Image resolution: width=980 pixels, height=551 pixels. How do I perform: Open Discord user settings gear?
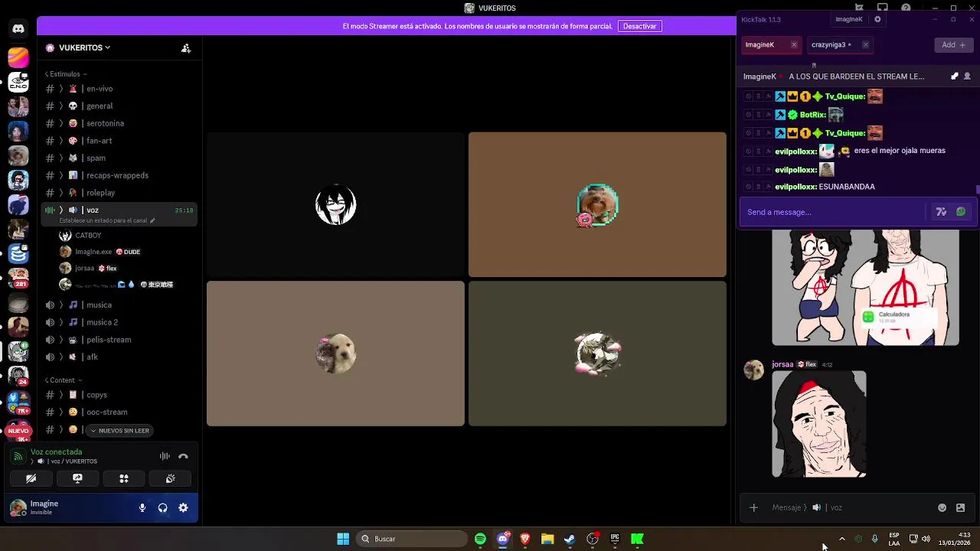click(183, 507)
